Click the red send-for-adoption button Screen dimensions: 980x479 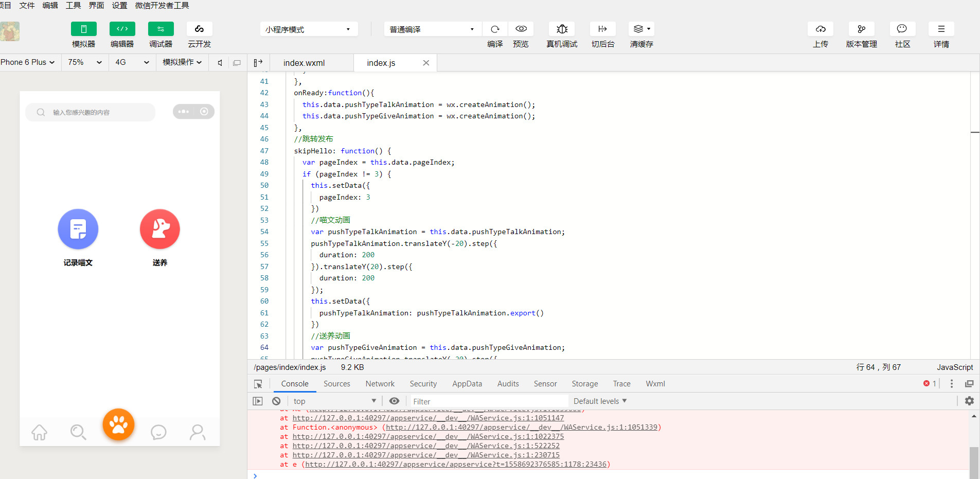point(160,229)
